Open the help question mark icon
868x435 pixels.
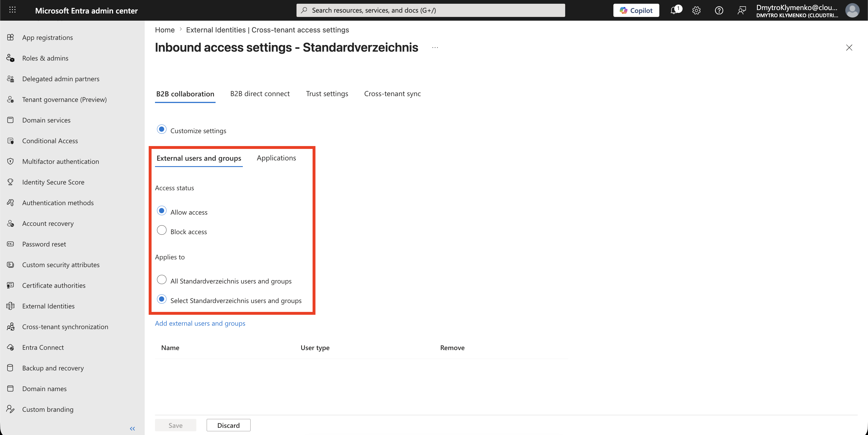tap(719, 10)
